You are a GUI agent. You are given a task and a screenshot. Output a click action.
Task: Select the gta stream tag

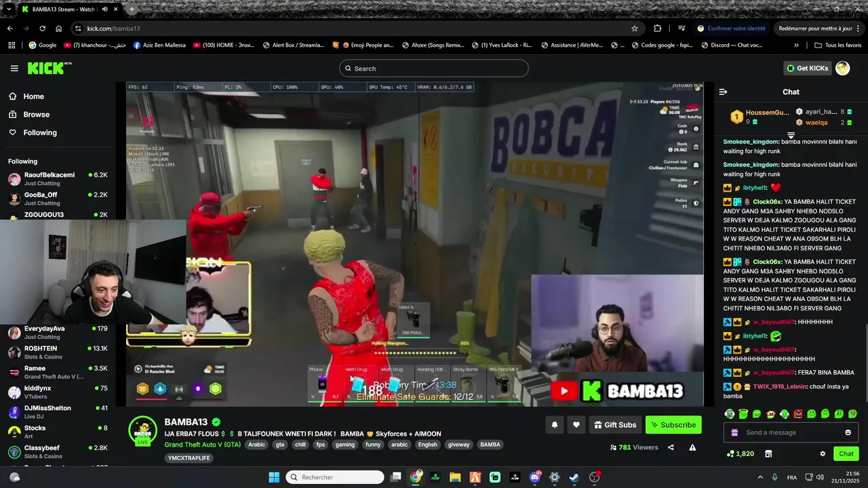(x=279, y=445)
